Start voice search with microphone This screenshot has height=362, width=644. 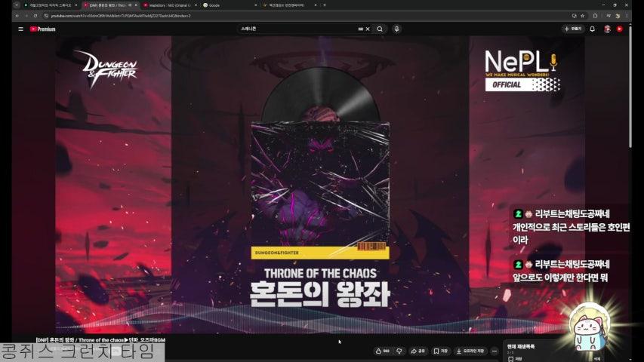pos(397,29)
